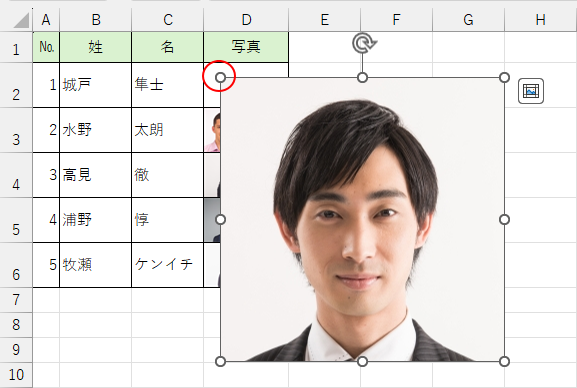Click the bottom-middle resize handle of the photo
This screenshot has width=577, height=388.
point(362,361)
